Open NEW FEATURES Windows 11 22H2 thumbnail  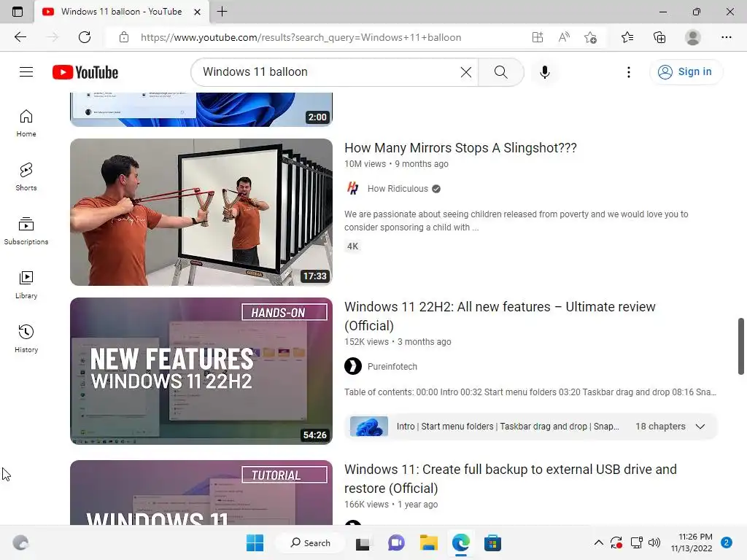pos(201,371)
